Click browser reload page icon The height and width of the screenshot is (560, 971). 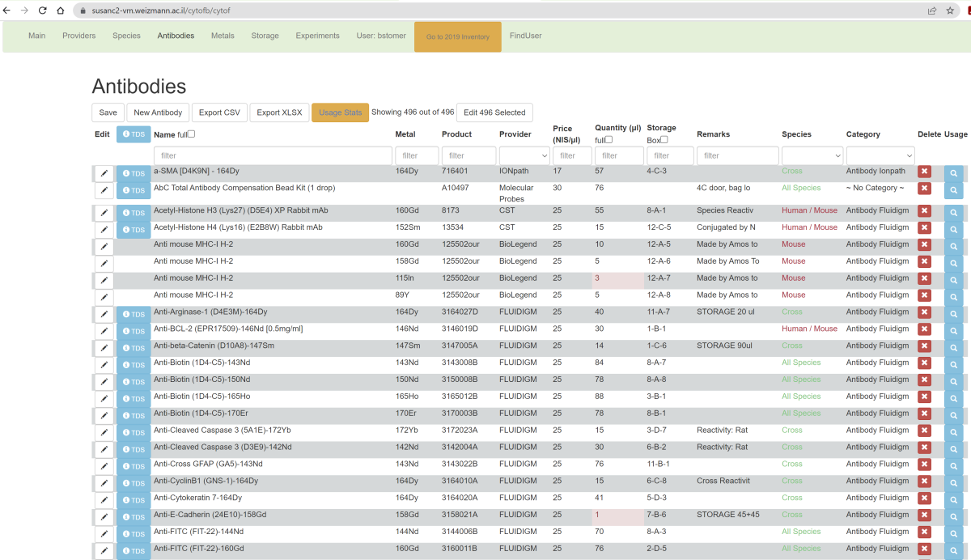(x=41, y=11)
